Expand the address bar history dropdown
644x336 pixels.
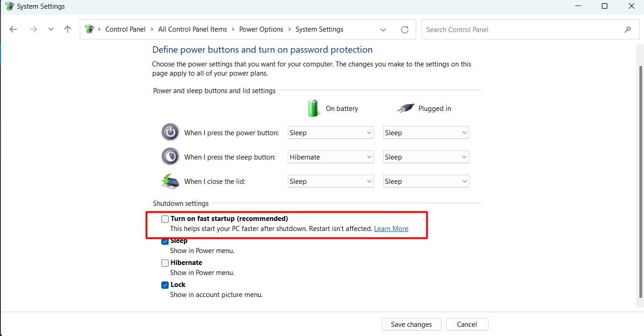[383, 29]
